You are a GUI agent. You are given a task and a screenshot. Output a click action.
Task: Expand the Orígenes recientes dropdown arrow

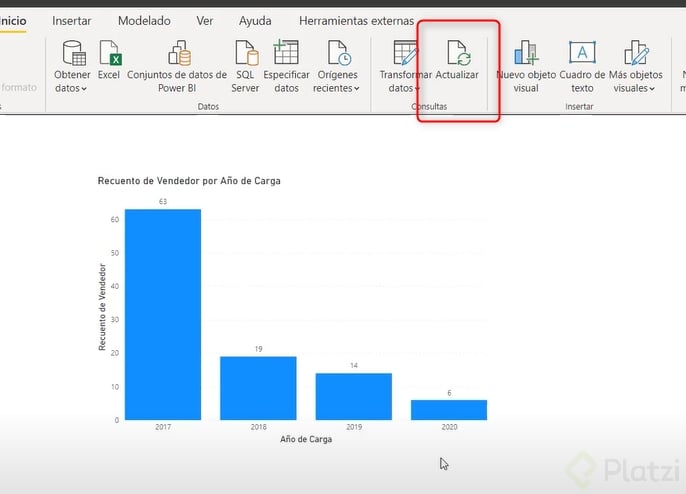click(357, 89)
